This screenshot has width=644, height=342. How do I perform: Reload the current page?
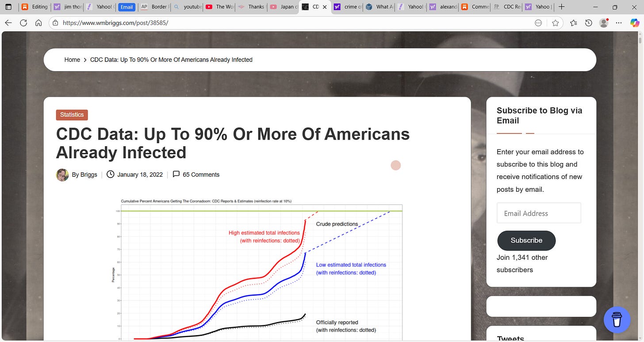tap(23, 23)
